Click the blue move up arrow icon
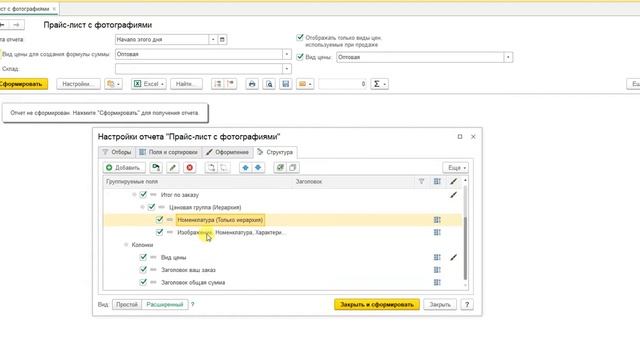The height and width of the screenshot is (360, 640). tap(245, 168)
